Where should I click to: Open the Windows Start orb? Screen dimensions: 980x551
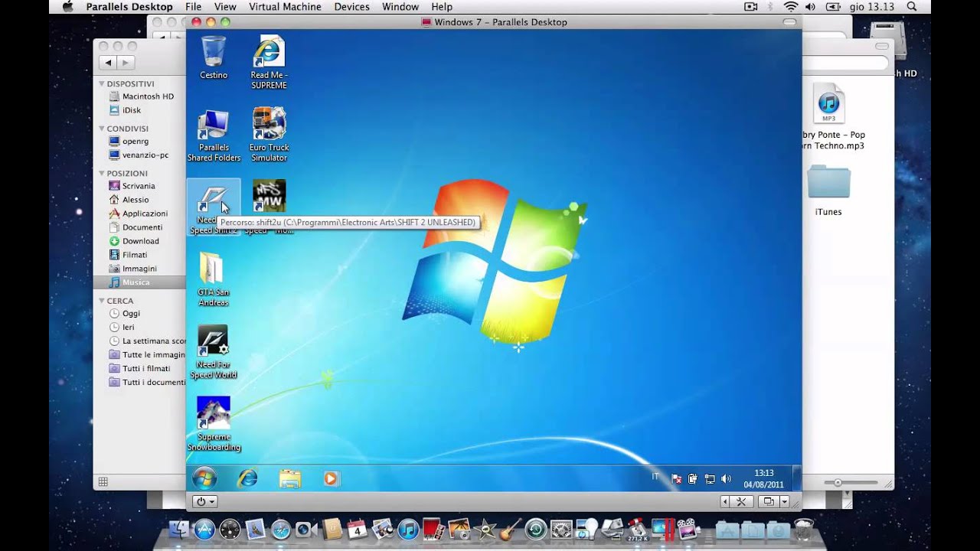click(x=204, y=479)
